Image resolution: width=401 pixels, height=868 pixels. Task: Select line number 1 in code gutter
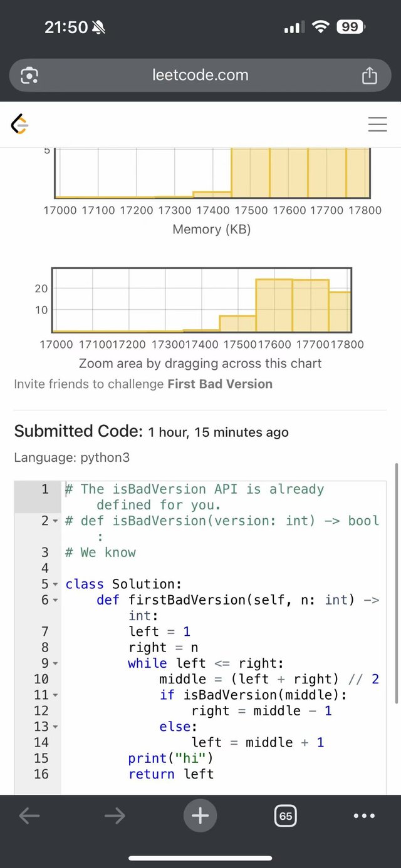tap(44, 489)
